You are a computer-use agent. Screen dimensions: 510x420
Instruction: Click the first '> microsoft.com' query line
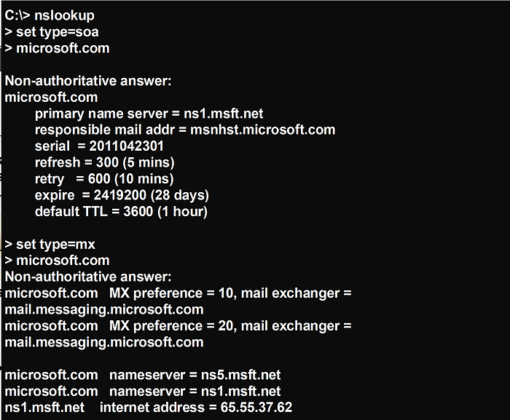point(57,48)
